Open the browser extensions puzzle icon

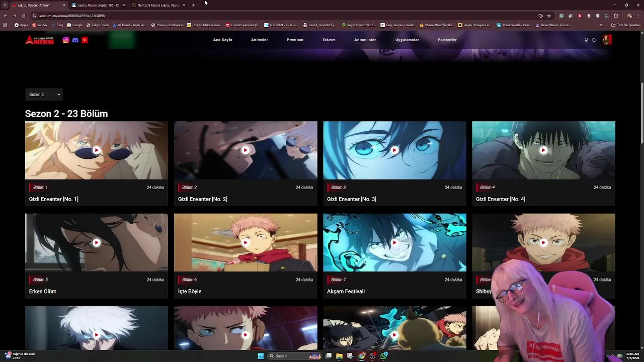coord(616,16)
